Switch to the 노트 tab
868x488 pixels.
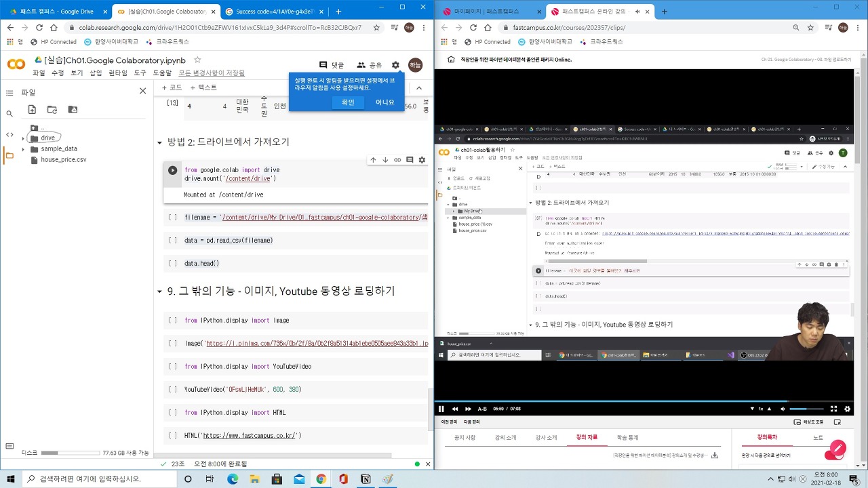coord(818,438)
